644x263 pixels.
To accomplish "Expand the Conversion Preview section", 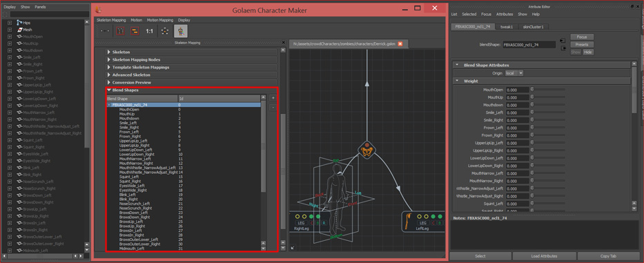I will tap(109, 82).
